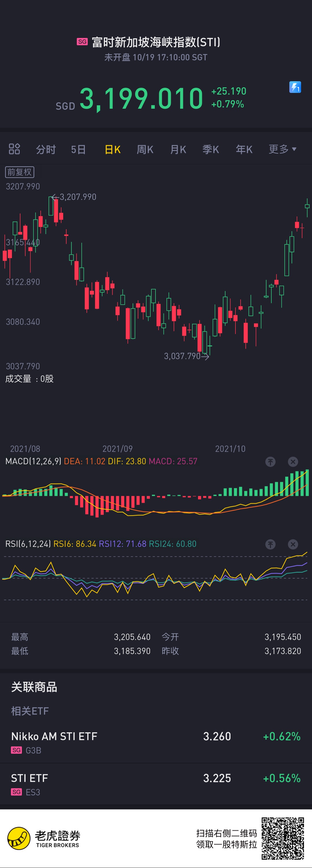Viewport: 312px width, 868px height.
Task: Tap the MACD(12,26,9) indicator label
Action: click(x=33, y=461)
